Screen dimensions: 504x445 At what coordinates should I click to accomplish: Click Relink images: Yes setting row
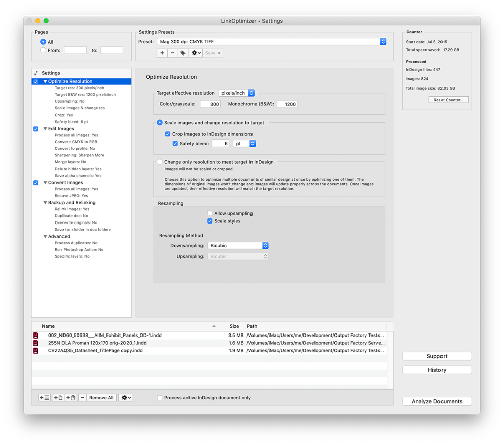click(72, 209)
